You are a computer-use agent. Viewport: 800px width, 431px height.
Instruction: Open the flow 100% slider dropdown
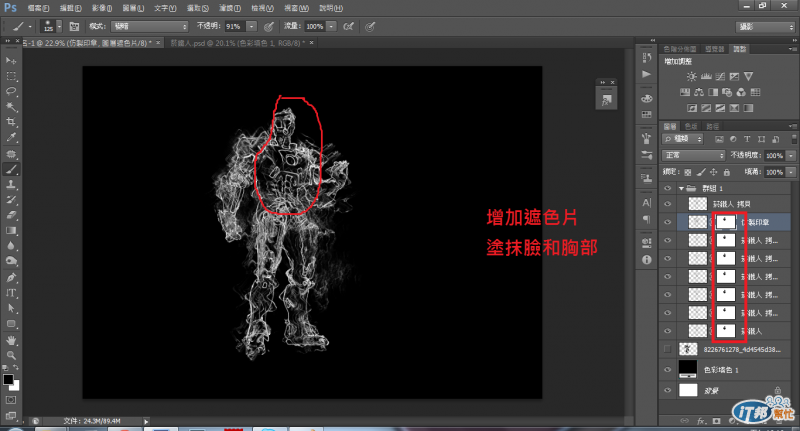pyautogui.click(x=332, y=26)
